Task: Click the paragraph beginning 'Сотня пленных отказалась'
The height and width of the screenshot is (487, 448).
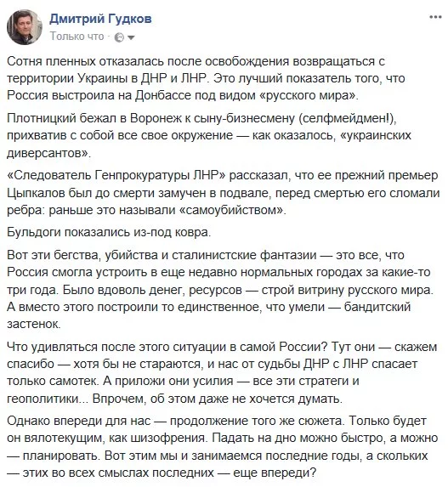Action: click(x=206, y=78)
